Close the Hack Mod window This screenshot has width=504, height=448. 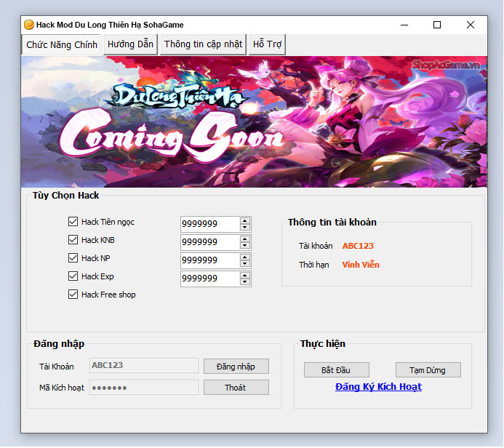click(471, 25)
